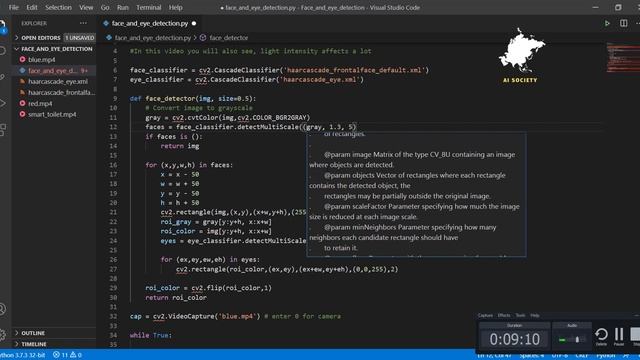Open haarcascade_eye.xml in explorer
Viewport: 640px width, 360px height.
58,81
